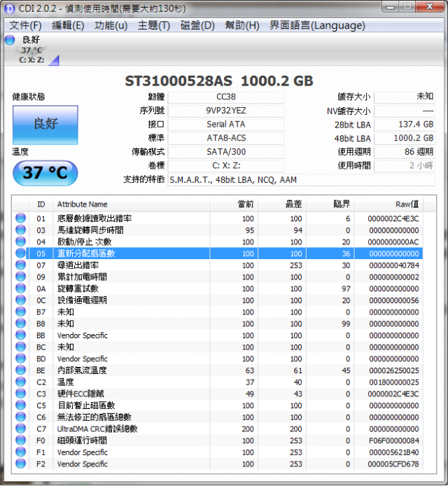Click raw value F06F00000084

(x=394, y=440)
